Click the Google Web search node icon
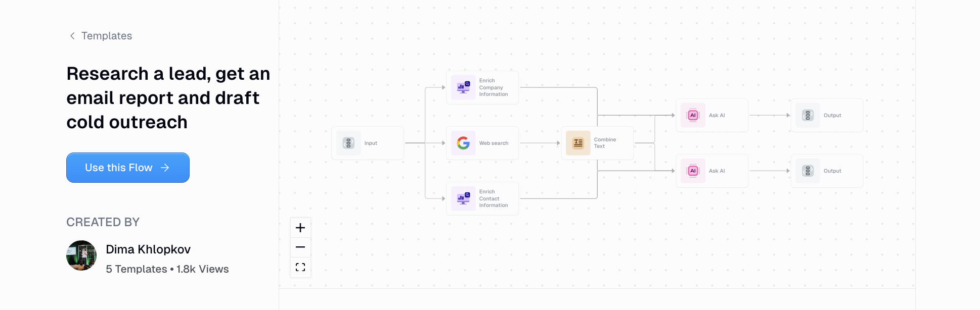 [x=463, y=143]
